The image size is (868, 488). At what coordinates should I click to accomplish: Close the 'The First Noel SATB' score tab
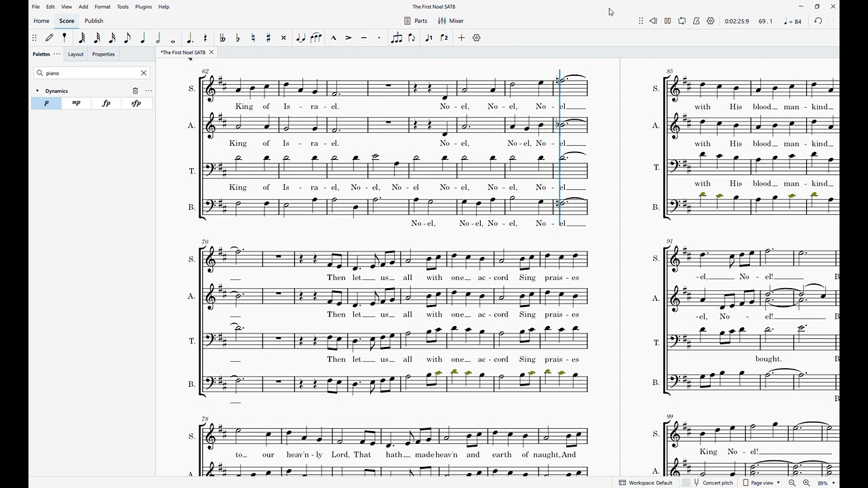[x=212, y=52]
